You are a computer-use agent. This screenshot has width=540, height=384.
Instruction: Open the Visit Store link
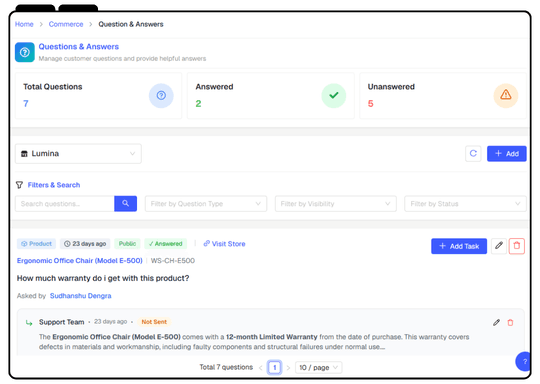click(224, 244)
